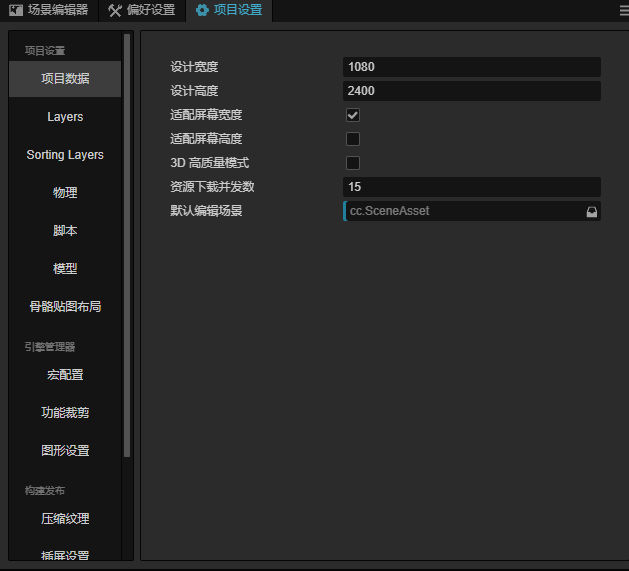
Task: Select the 项目设置 tab
Action: [229, 10]
